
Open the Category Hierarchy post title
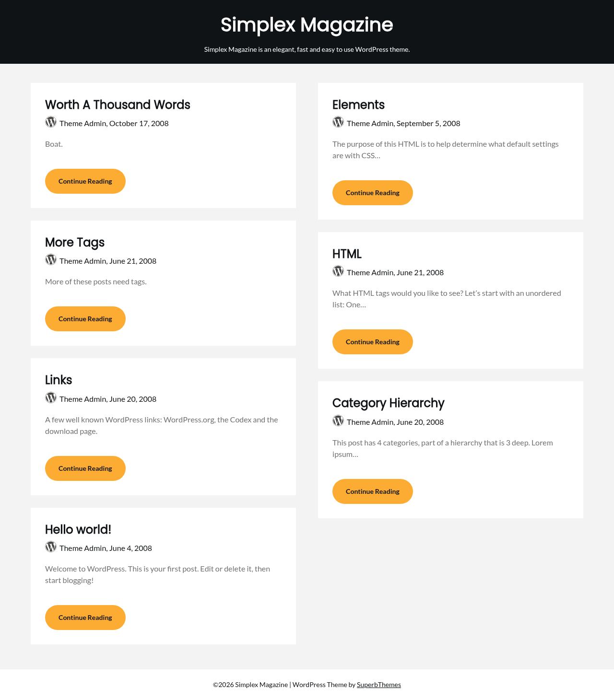(389, 403)
